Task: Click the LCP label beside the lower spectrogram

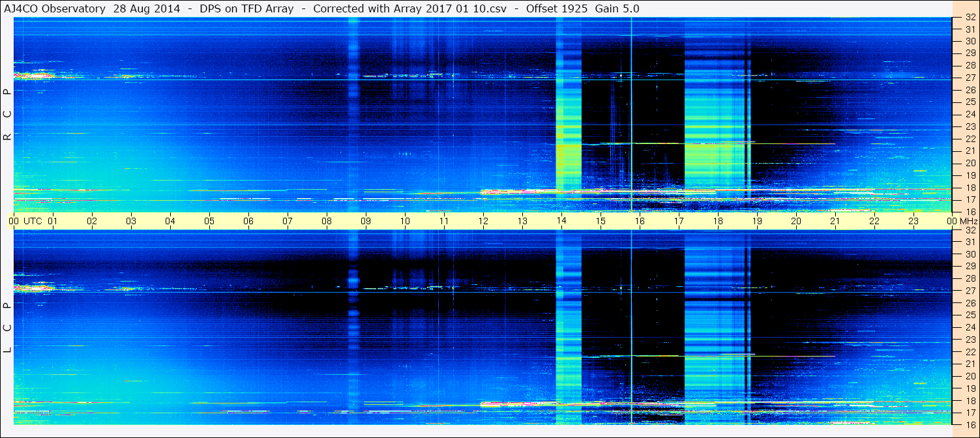Action: tap(7, 328)
